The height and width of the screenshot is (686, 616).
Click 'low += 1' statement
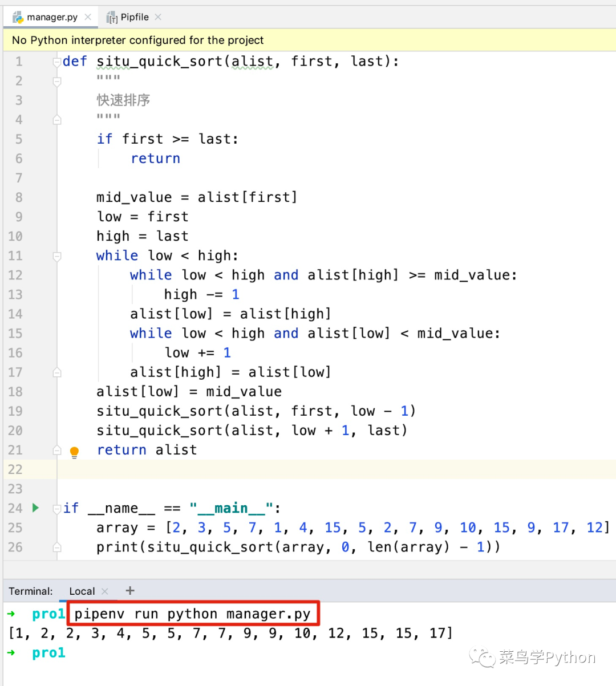click(197, 352)
